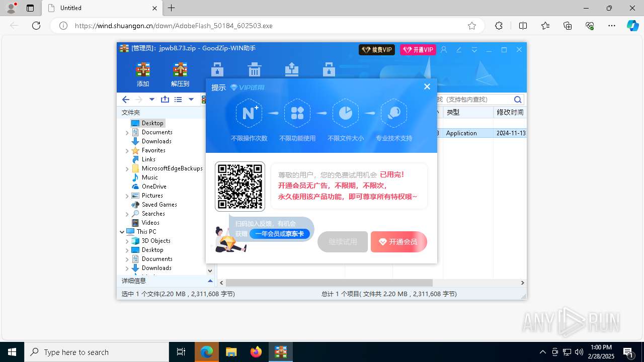The image size is (644, 362).
Task: Click the Application type cell
Action: tap(461, 133)
